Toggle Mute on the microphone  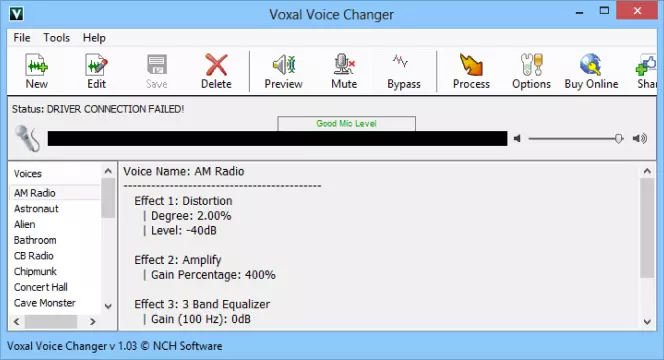tap(344, 71)
